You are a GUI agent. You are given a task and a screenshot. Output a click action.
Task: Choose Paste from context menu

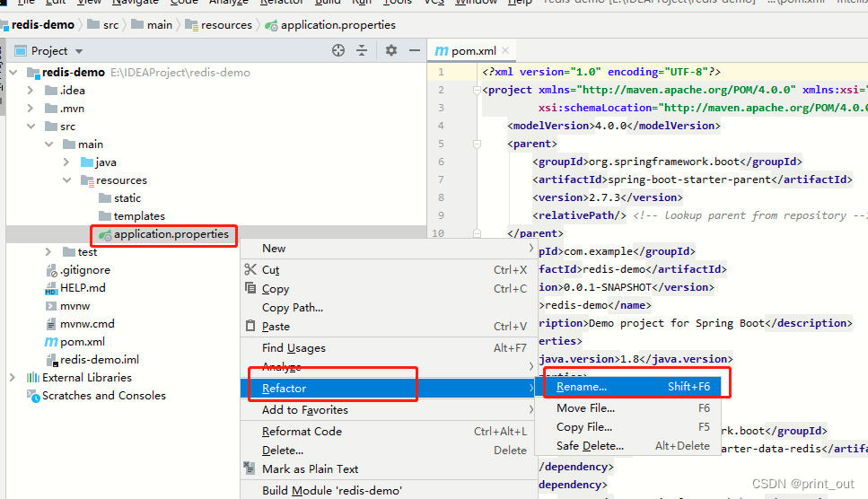(389, 327)
